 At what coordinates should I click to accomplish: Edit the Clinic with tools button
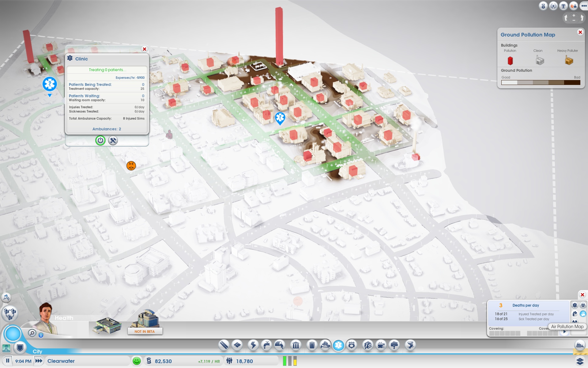pyautogui.click(x=113, y=140)
